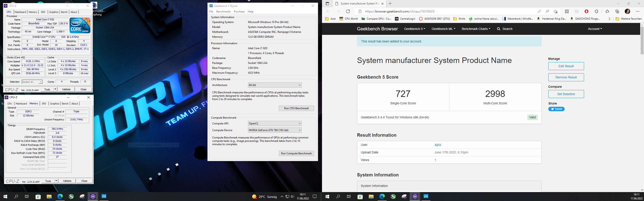Switch to Mainboard tab in upper CPU-Z window
The height and width of the screenshot is (201, 644).
(20, 12)
